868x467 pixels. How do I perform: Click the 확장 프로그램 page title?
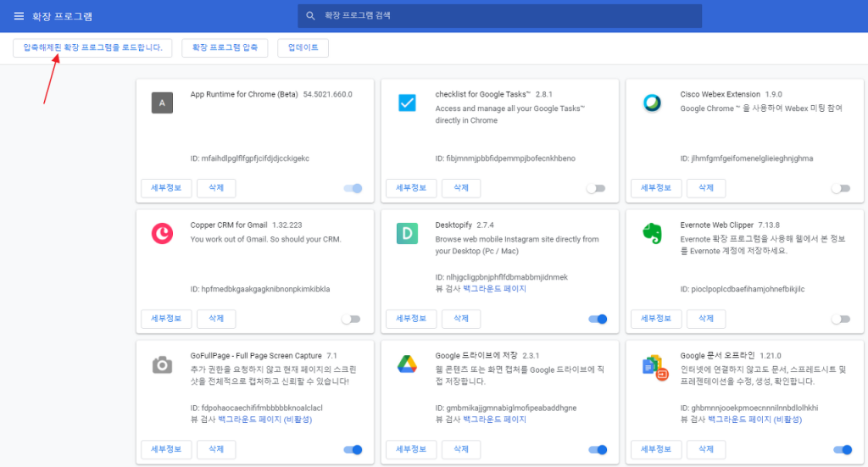(x=62, y=16)
